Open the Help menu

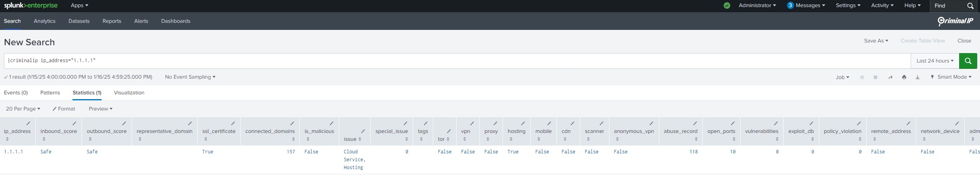[x=912, y=6]
